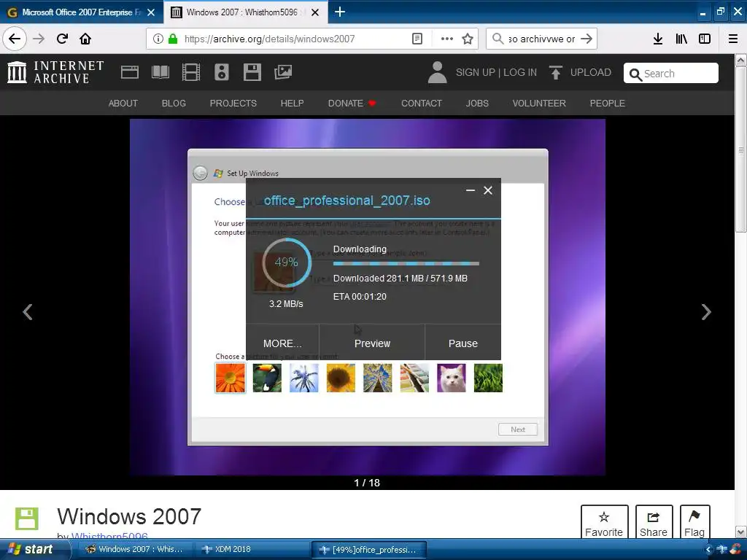Image resolution: width=747 pixels, height=560 pixels.
Task: Switch to Windows 2007 taskbar item
Action: pos(136,549)
